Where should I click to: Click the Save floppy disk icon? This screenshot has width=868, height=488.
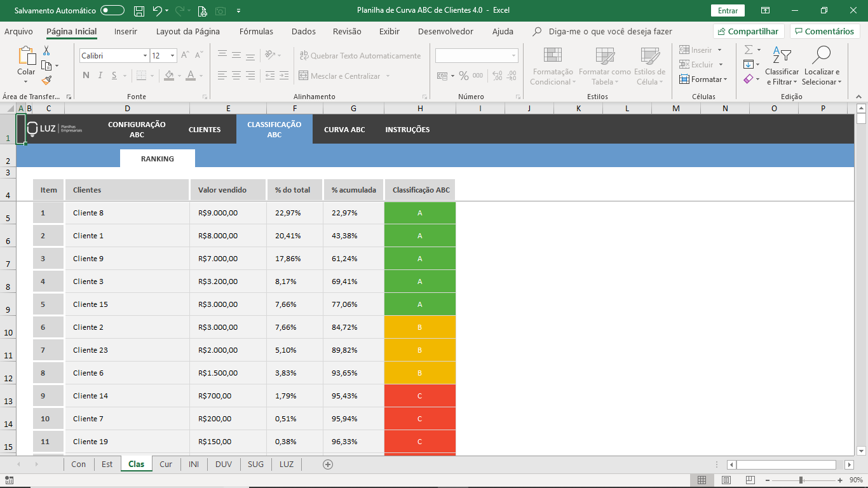(139, 11)
